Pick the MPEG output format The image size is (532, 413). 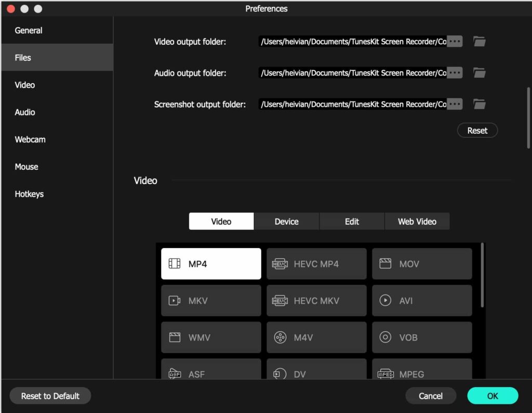(x=421, y=373)
